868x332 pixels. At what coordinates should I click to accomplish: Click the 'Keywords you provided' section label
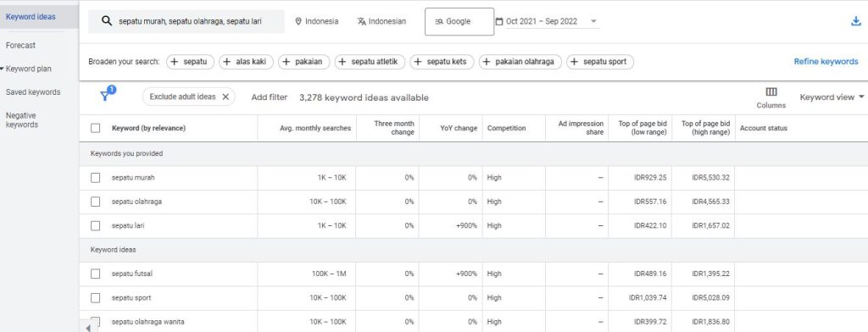127,154
